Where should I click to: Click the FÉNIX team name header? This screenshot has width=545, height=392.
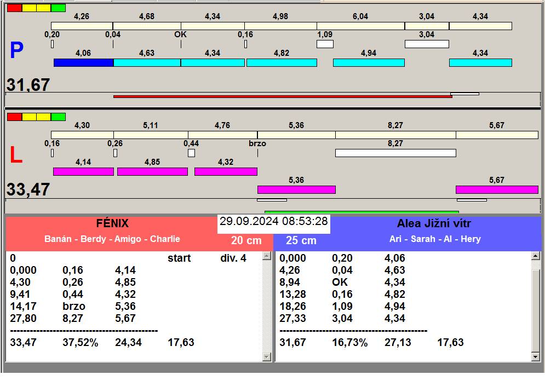pyautogui.click(x=112, y=223)
